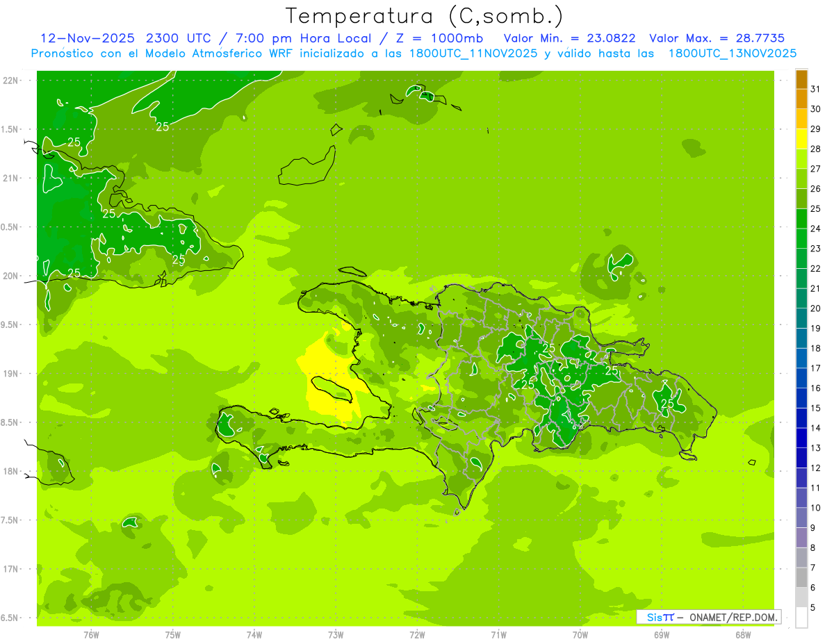
Task: Click legend value "31"
Action: click(x=816, y=90)
